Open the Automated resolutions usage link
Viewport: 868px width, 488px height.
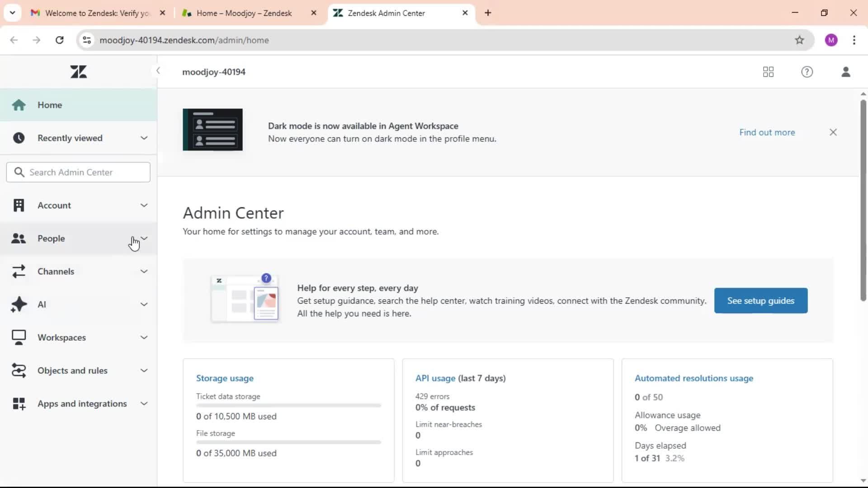tap(694, 378)
